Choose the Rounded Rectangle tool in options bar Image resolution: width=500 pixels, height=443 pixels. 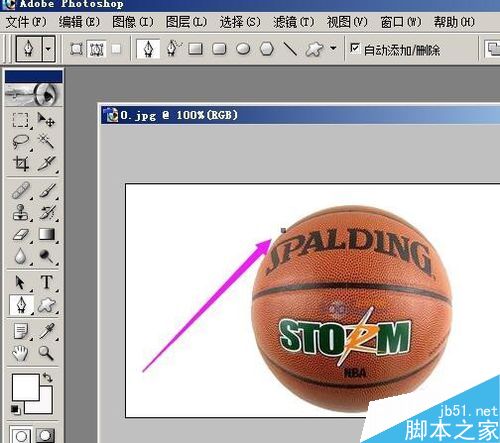(219, 49)
